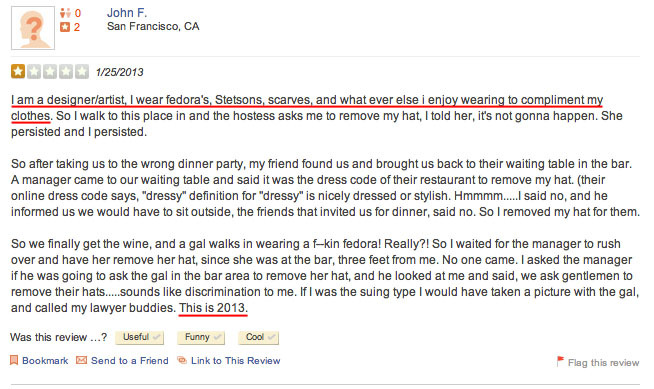The image size is (654, 389).
Task: Click the fifth gray rating star
Action: click(82, 71)
